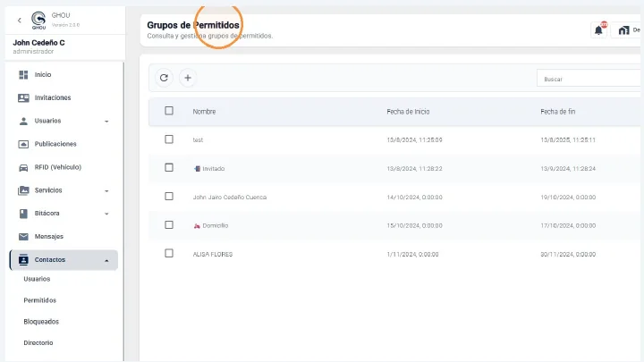Add a new permitted group

188,78
